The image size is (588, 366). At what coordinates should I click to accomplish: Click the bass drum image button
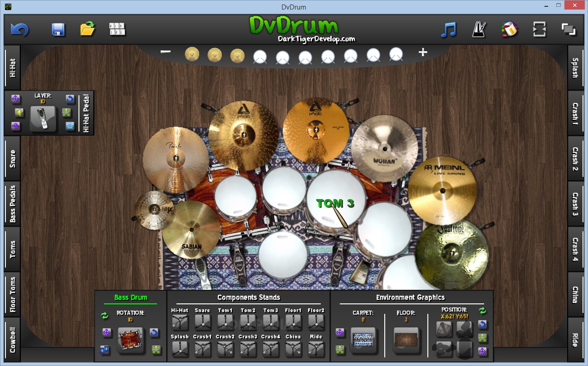click(x=130, y=340)
